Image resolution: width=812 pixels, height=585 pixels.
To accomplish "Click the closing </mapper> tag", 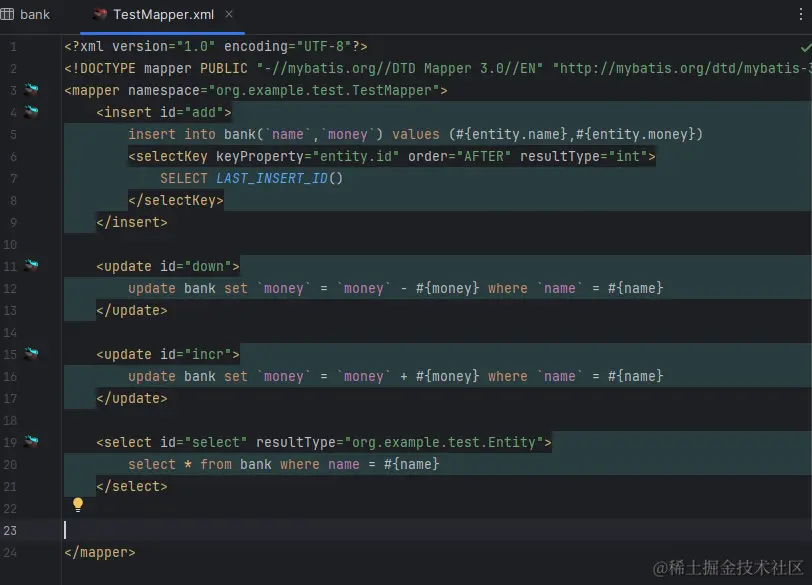I will [100, 552].
